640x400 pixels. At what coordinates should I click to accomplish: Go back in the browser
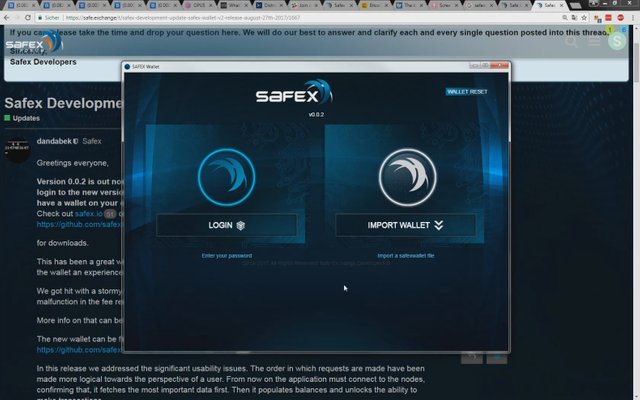tap(7, 18)
